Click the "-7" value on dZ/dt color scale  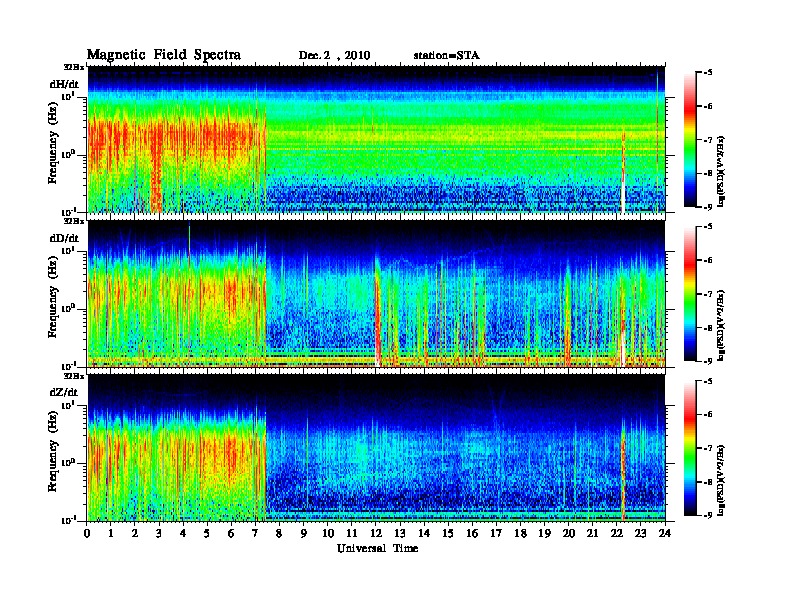click(708, 448)
